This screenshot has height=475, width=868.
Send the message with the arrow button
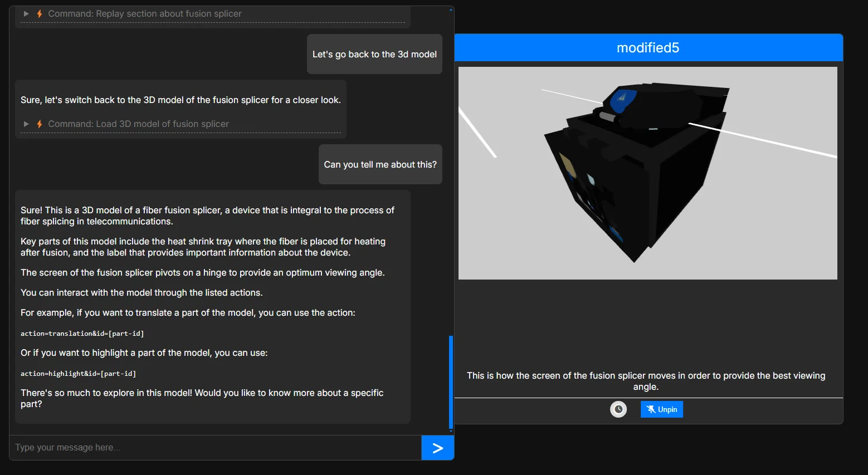click(x=438, y=448)
